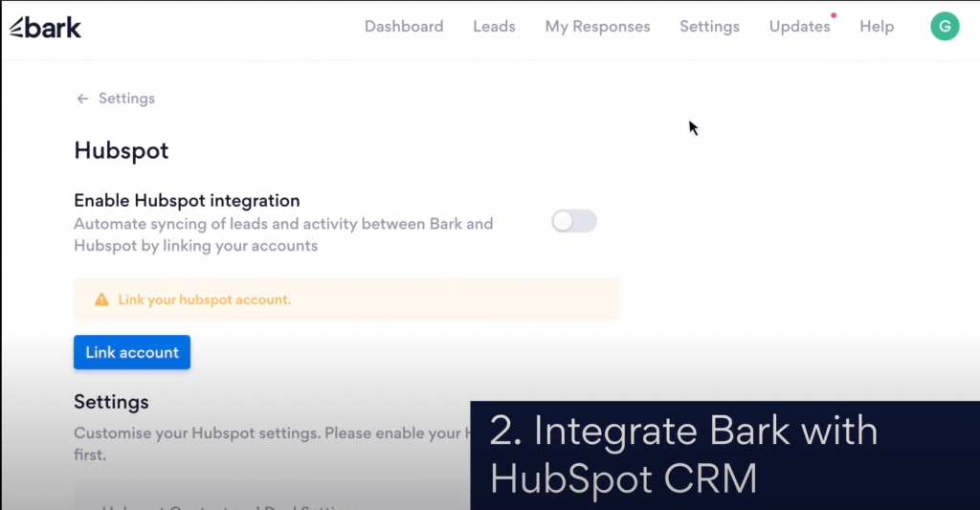The width and height of the screenshot is (980, 510).
Task: Select Settings in the top navigation
Action: [709, 26]
